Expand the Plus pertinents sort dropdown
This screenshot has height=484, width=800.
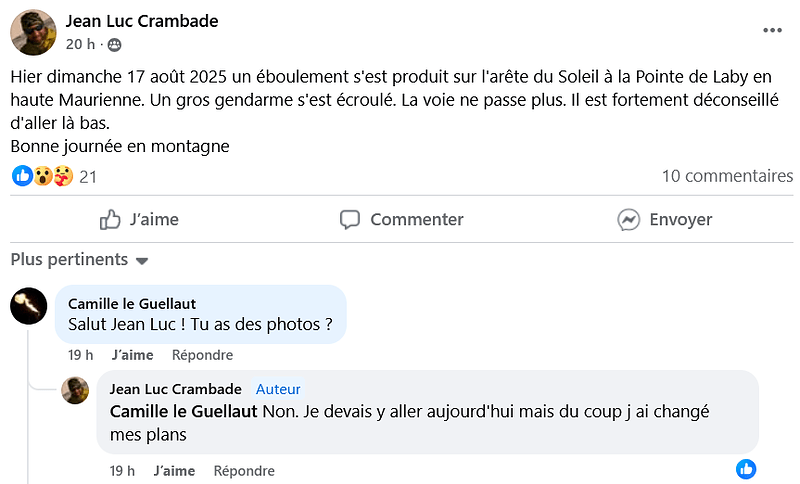click(x=79, y=260)
